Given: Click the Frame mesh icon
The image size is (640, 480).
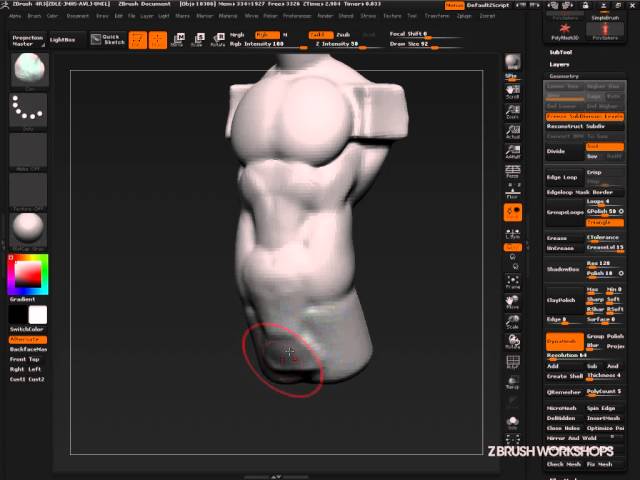Looking at the screenshot, I should pos(513,282).
